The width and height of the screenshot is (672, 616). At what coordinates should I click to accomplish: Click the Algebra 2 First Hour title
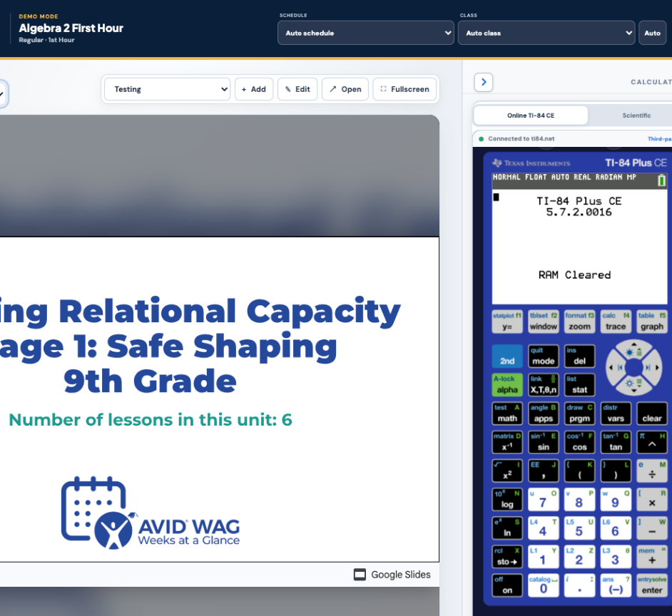[x=71, y=29]
